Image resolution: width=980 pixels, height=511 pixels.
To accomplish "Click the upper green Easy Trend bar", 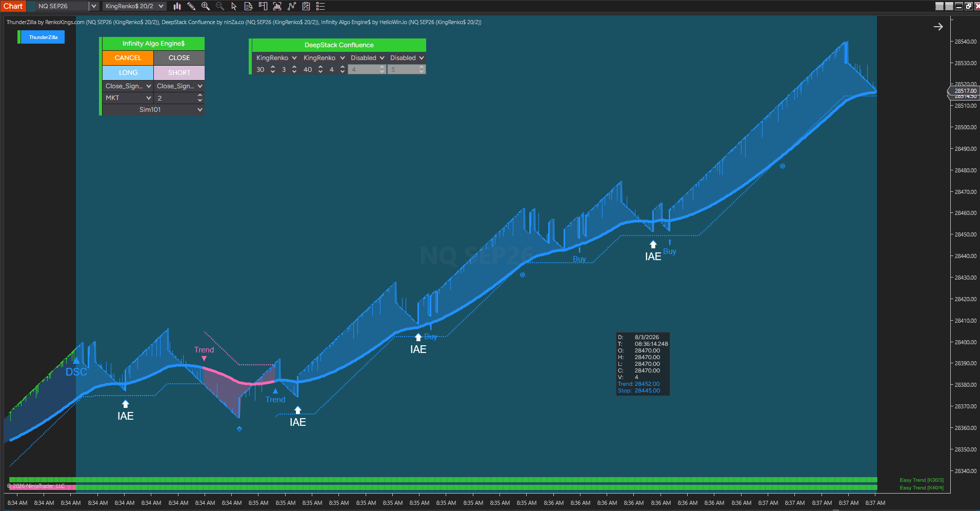I will (443, 480).
